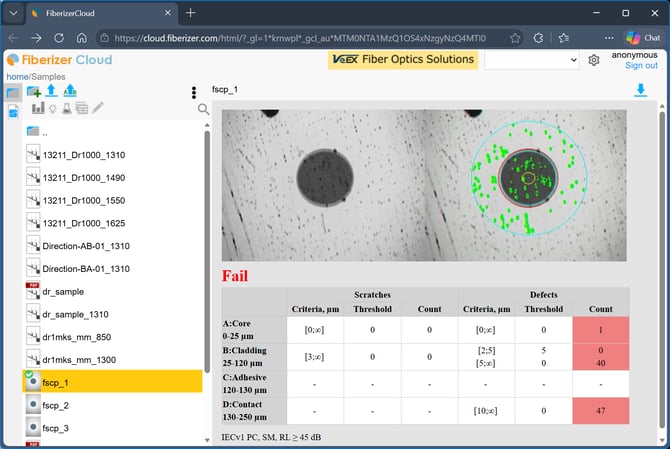Click the fscp_1 title above the image
Viewport: 670px width, 449px height.
tap(225, 89)
